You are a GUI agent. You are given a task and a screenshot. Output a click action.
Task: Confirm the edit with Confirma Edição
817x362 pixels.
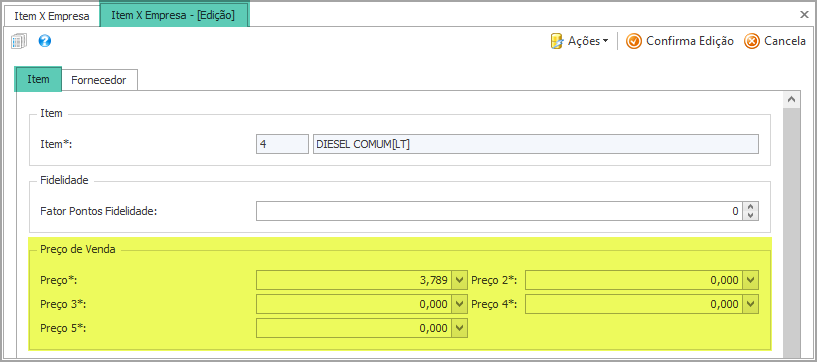680,41
